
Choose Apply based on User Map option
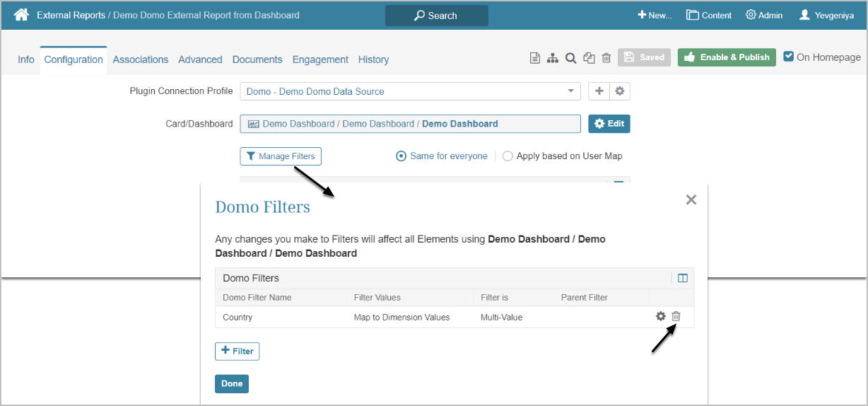tap(508, 156)
